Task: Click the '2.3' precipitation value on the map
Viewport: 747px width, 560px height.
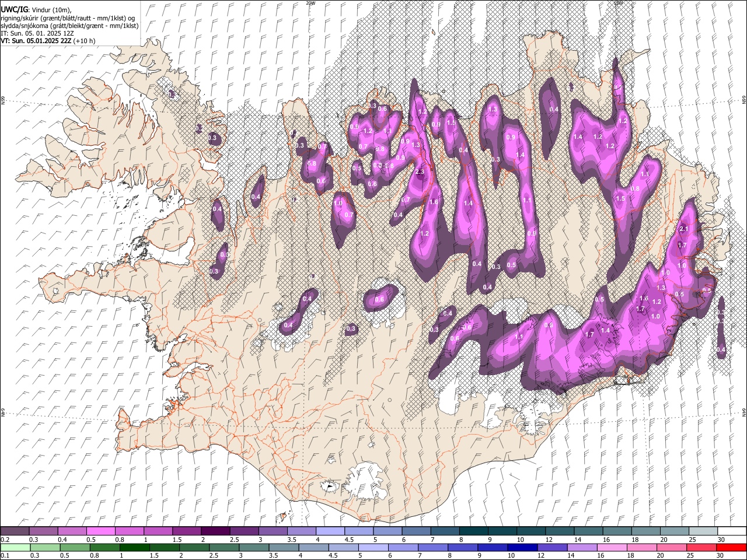Action: point(420,172)
